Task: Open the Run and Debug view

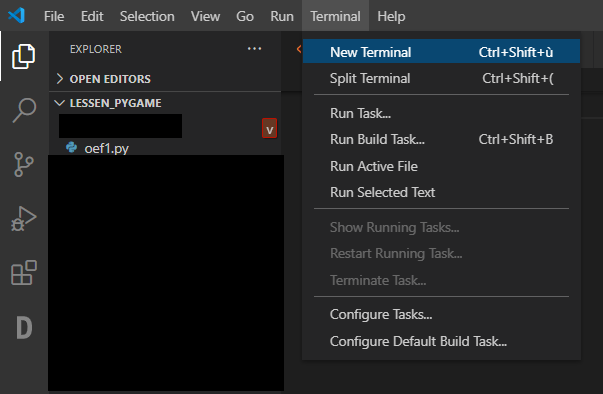Action: tap(23, 218)
